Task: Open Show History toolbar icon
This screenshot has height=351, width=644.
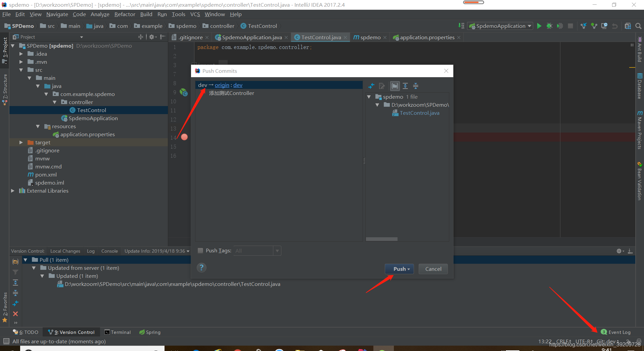Action: (604, 26)
